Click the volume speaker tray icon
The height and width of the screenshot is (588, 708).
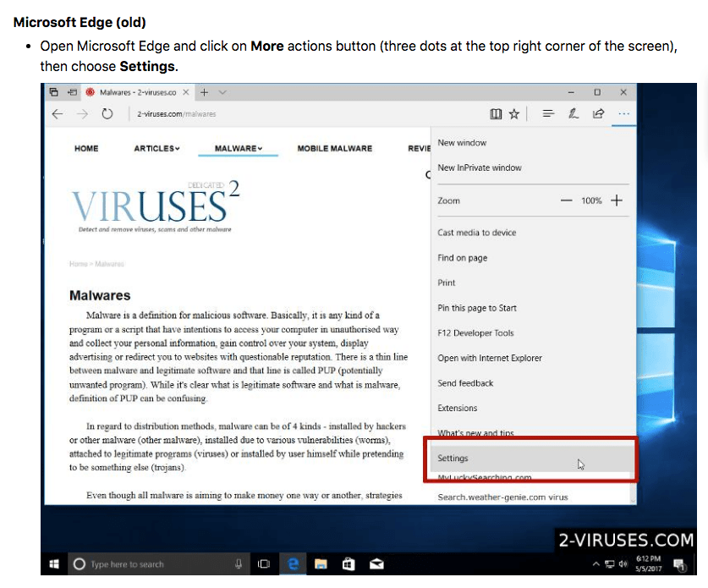pyautogui.click(x=623, y=564)
